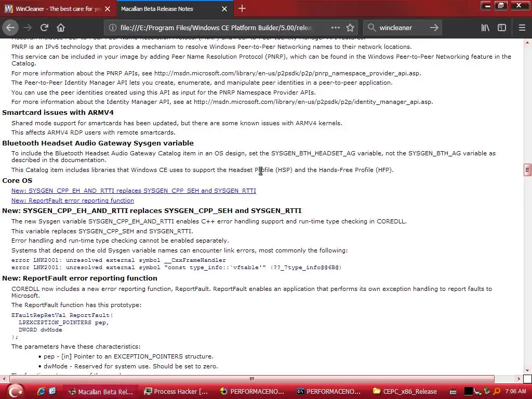Show site information for this file URL
This screenshot has height=399, width=532.
tap(112, 28)
